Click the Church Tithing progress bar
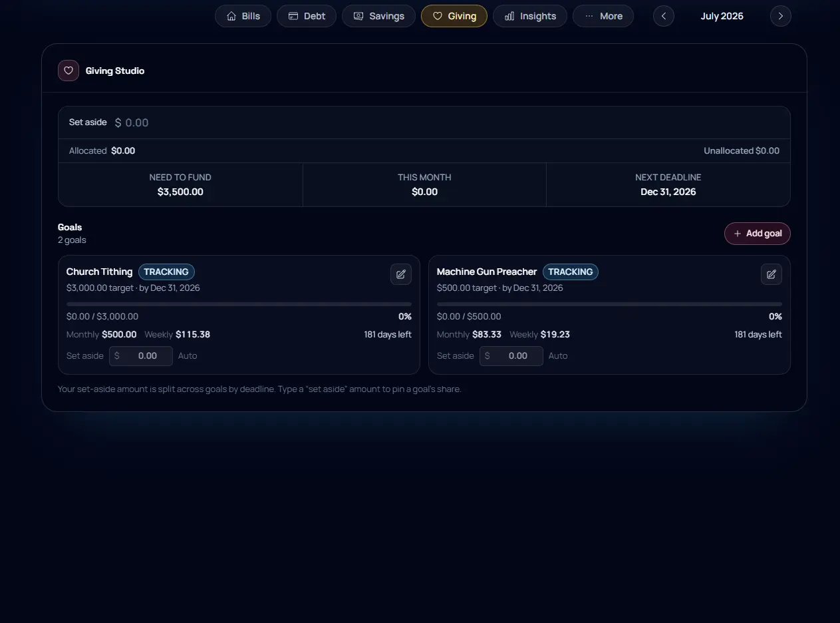Image resolution: width=840 pixels, height=623 pixels. (239, 304)
